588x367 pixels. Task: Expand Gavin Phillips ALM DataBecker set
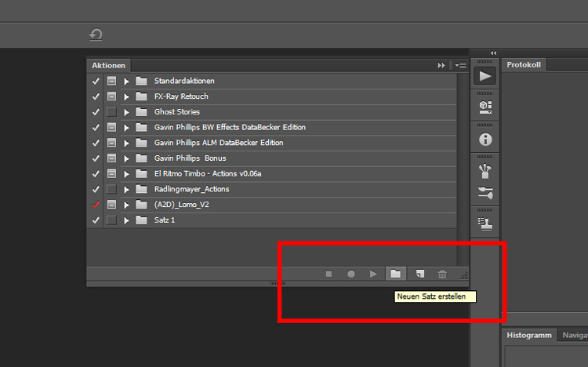pyautogui.click(x=126, y=143)
